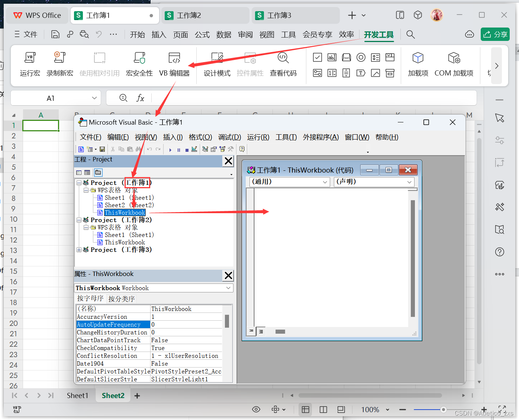Screen dimensions: 519x420
Task: Open the 调试(D) menu in VB editor
Action: pos(229,137)
